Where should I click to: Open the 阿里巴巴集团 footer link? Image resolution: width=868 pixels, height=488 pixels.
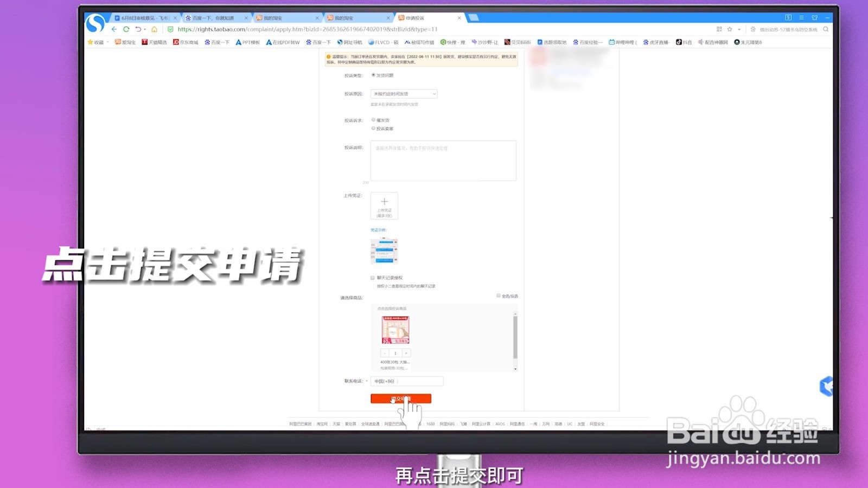click(x=300, y=424)
